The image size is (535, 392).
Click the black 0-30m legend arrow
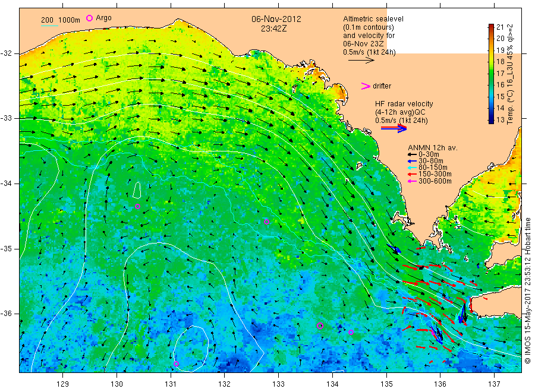[x=412, y=154]
